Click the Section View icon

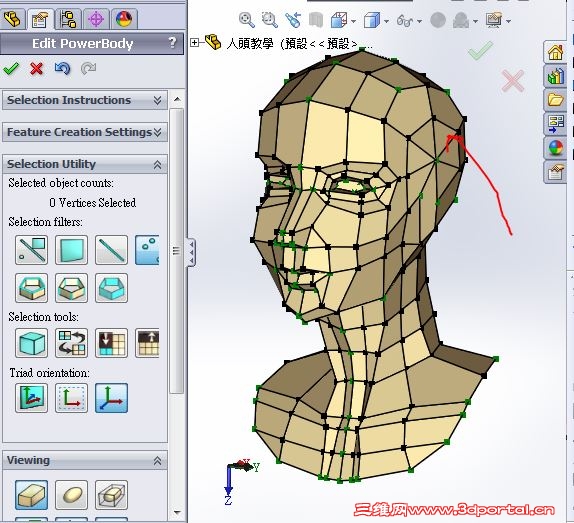coord(316,20)
